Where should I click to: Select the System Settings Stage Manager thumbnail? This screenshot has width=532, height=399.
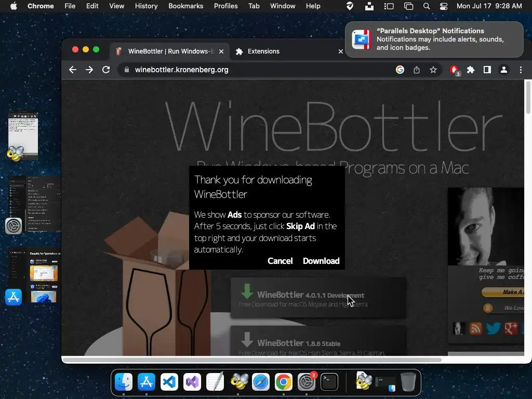tap(34, 204)
